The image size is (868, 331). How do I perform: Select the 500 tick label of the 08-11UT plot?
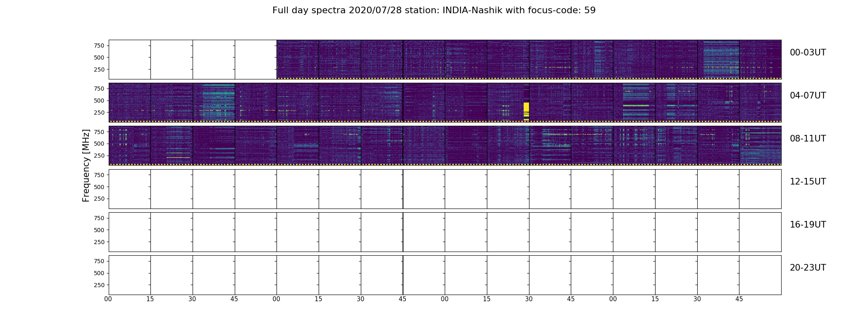click(x=99, y=144)
